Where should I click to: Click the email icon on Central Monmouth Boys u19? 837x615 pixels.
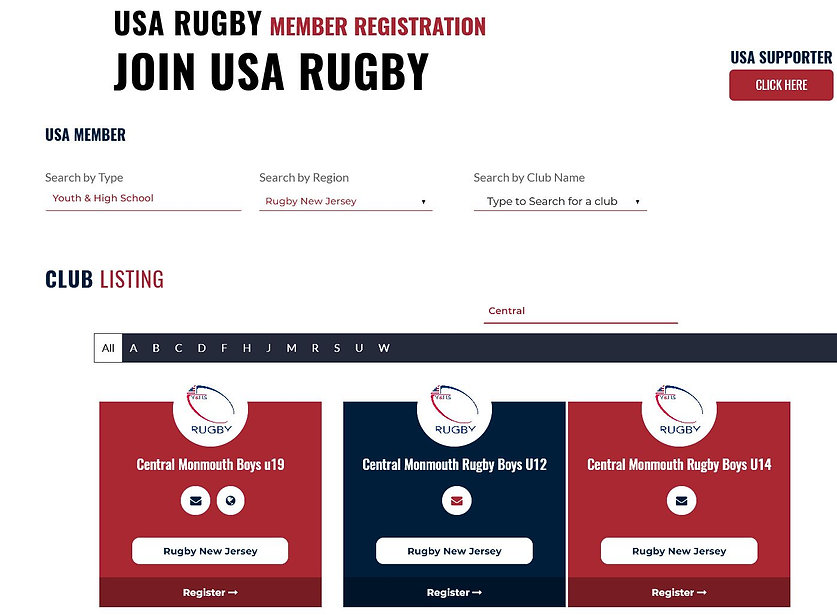pyautogui.click(x=195, y=501)
